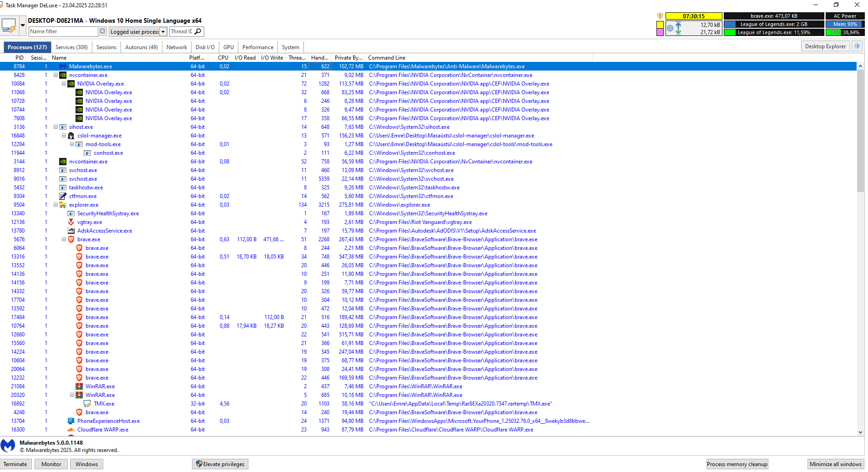This screenshot has height=472, width=868.
Task: Collapse the nvcontainer.exe PID 8428 tree
Action: 56,75
